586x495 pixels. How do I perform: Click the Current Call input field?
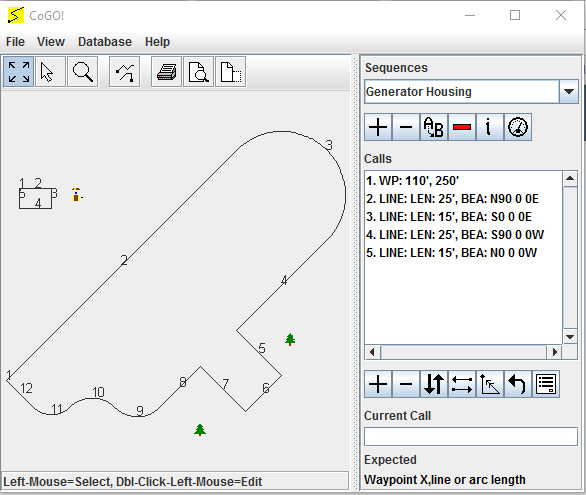pos(471,437)
